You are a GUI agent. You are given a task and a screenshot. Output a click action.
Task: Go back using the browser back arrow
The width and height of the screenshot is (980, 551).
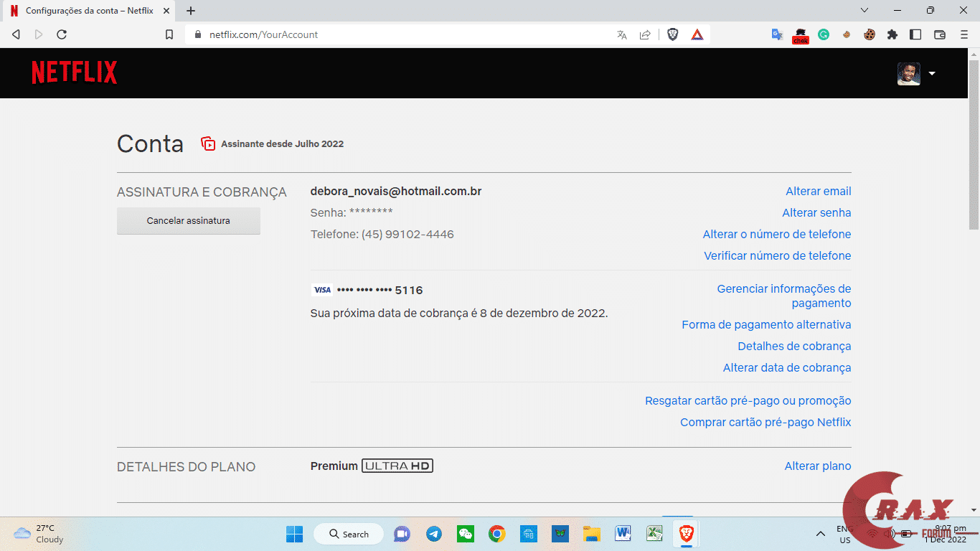coord(17,34)
